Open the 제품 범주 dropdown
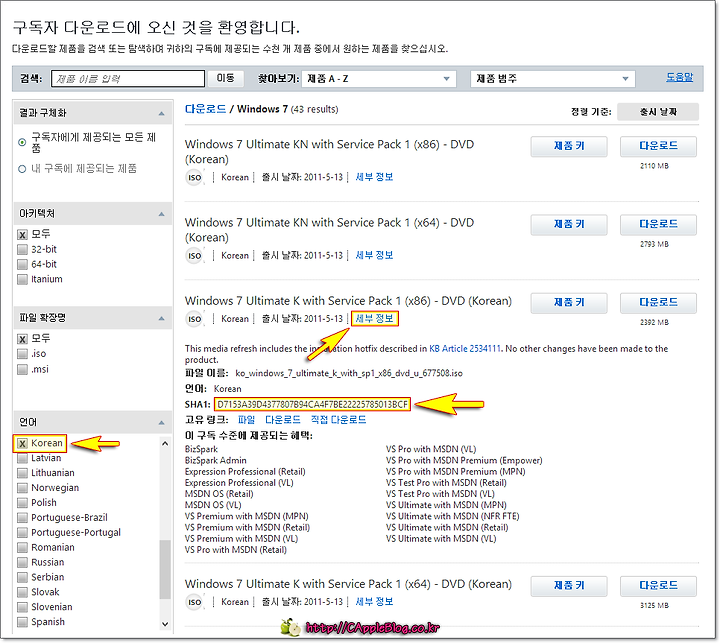 pos(552,79)
